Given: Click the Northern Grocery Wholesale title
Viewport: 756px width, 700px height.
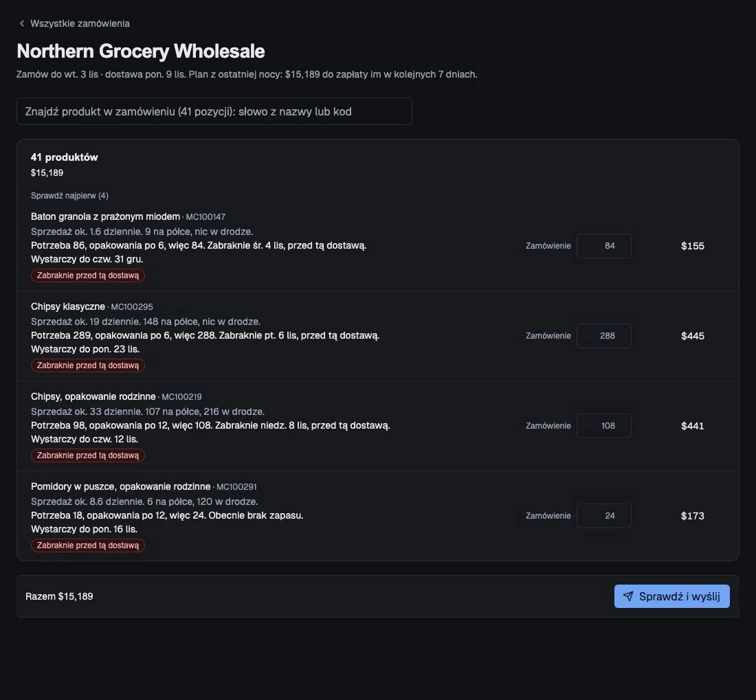Looking at the screenshot, I should tap(141, 52).
